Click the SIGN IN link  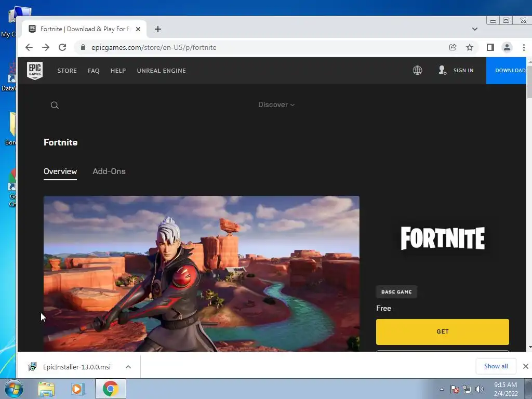(463, 70)
